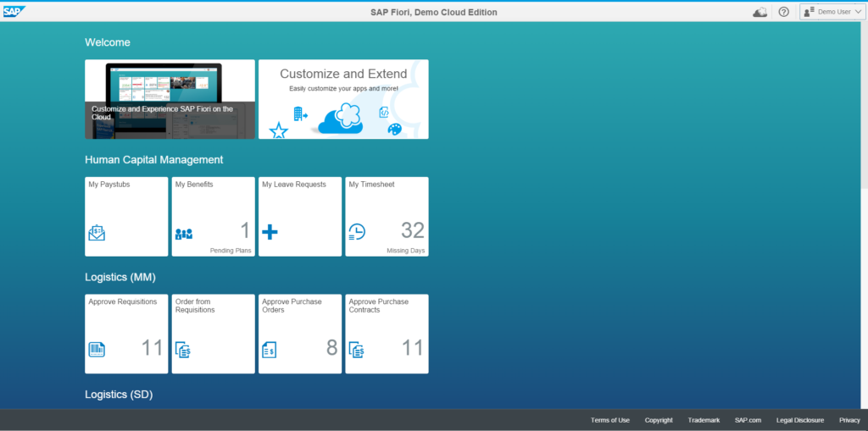The image size is (868, 431).
Task: Open the Trademark footer link
Action: [x=704, y=421]
